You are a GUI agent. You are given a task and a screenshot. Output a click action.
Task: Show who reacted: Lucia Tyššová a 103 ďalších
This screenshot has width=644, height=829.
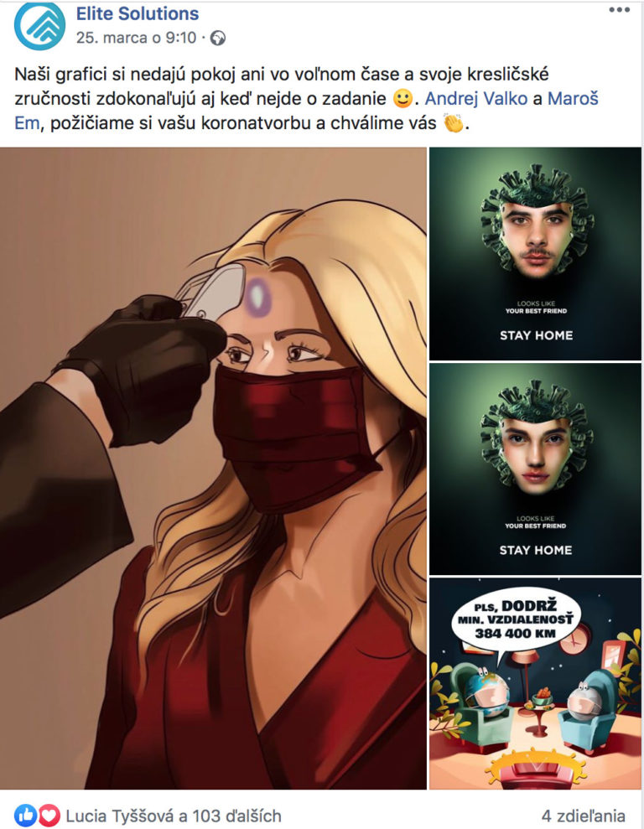(x=174, y=816)
